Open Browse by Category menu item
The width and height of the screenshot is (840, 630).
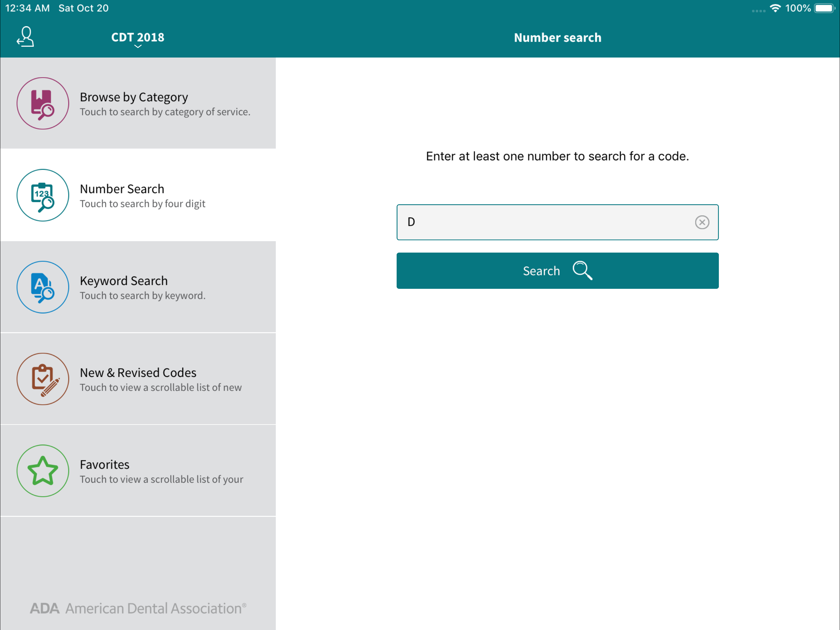(x=138, y=103)
